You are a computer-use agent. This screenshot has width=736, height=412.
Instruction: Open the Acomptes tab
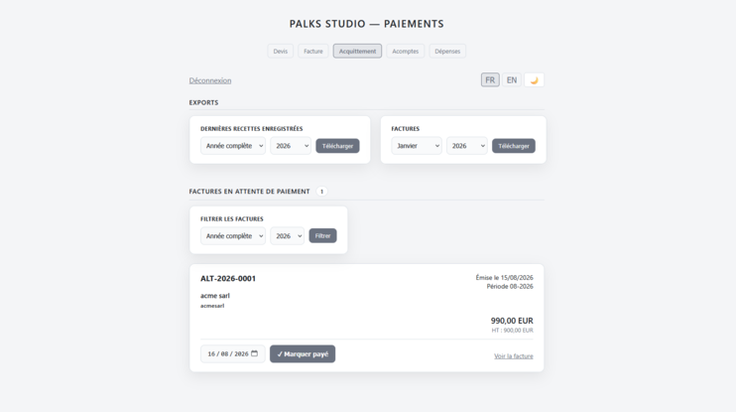click(x=405, y=51)
